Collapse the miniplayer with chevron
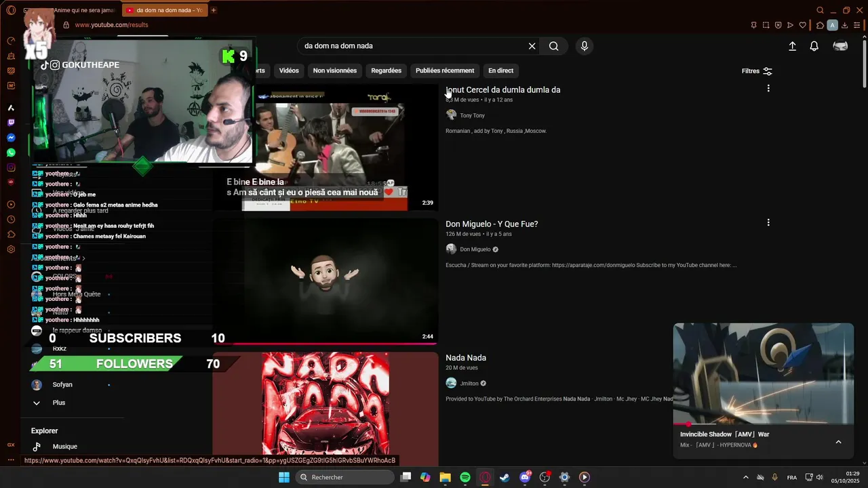The width and height of the screenshot is (868, 488). pyautogui.click(x=838, y=442)
